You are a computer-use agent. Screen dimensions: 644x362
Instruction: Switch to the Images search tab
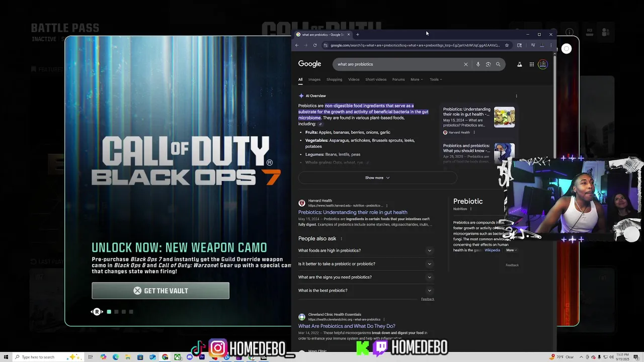314,79
